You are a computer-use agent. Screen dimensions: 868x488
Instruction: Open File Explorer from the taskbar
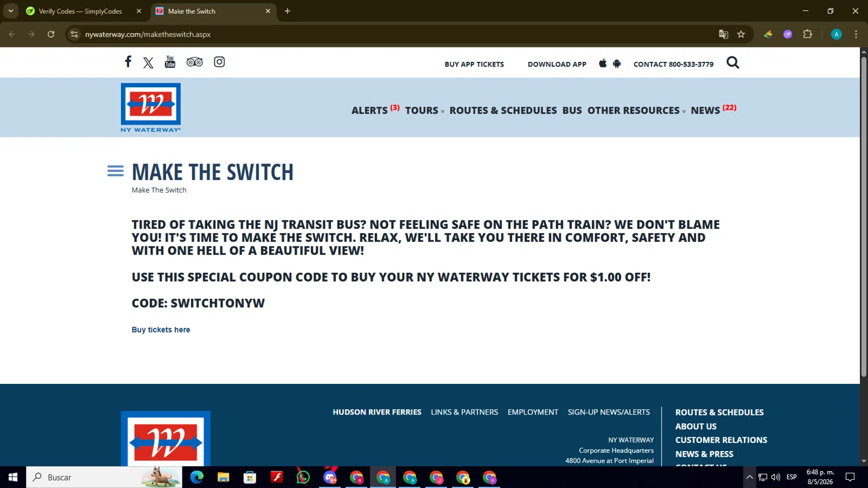point(223,477)
